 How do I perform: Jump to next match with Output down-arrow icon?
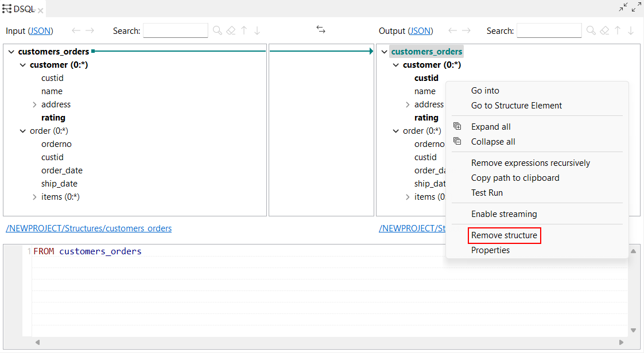click(x=631, y=30)
